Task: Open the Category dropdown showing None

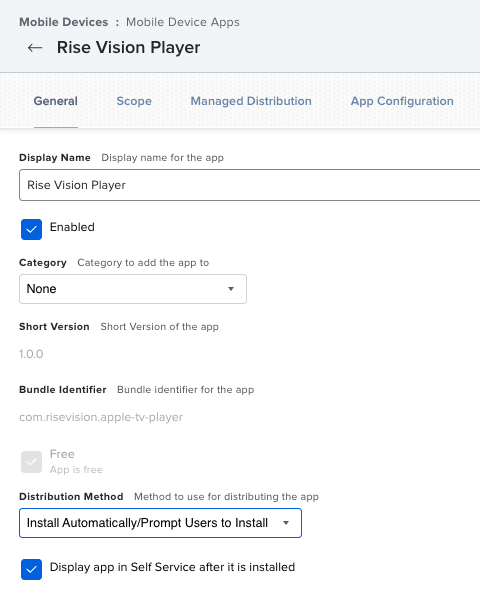Action: [x=133, y=289]
